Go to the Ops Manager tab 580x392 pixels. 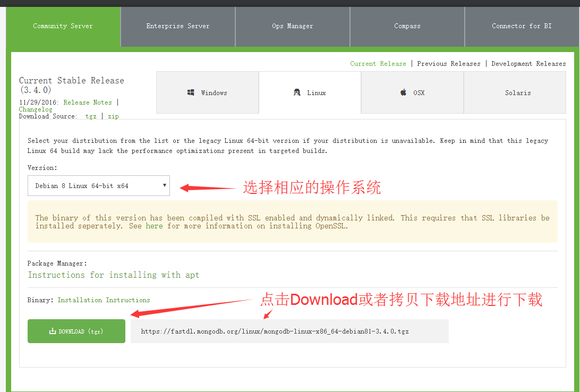tap(293, 27)
